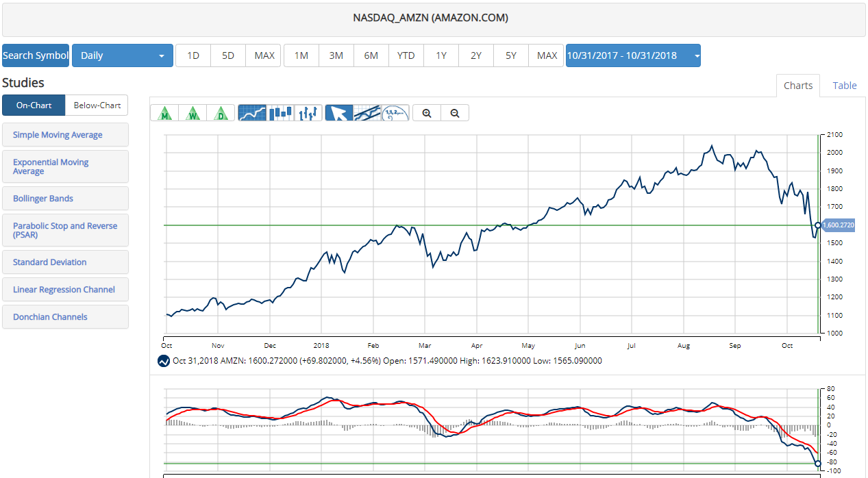Viewport: 868px width, 478px height.
Task: Click the monthly triangle M icon
Action: (164, 113)
